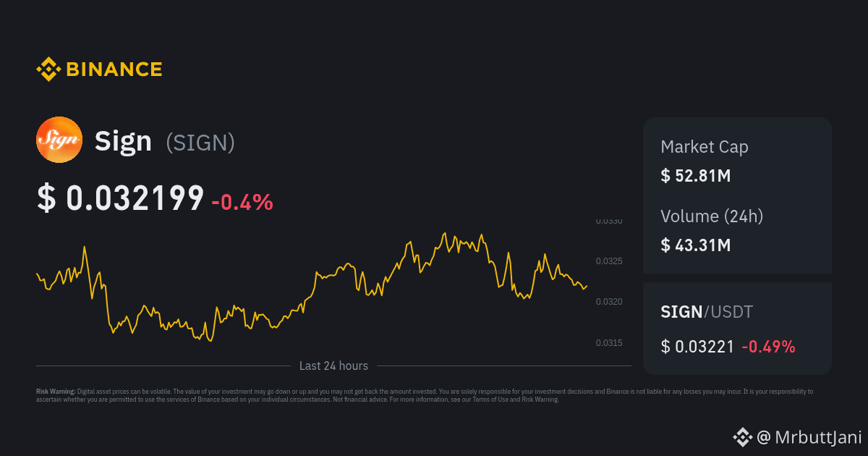Click the Last 24 hours label
Viewport: 868px width, 456px height.
(x=333, y=366)
